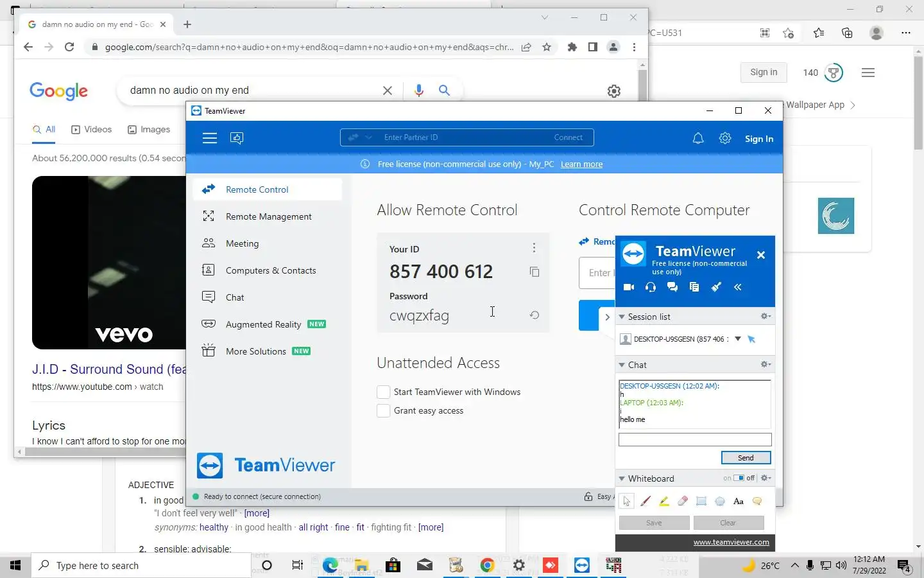The image size is (924, 578).
Task: Click the feedback icon in TeamViewer header
Action: click(237, 138)
